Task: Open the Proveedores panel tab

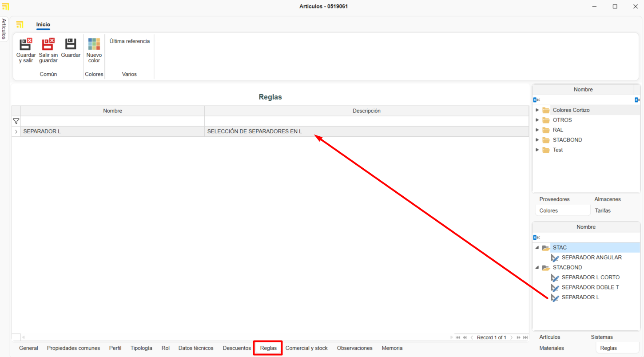Action: pos(554,199)
